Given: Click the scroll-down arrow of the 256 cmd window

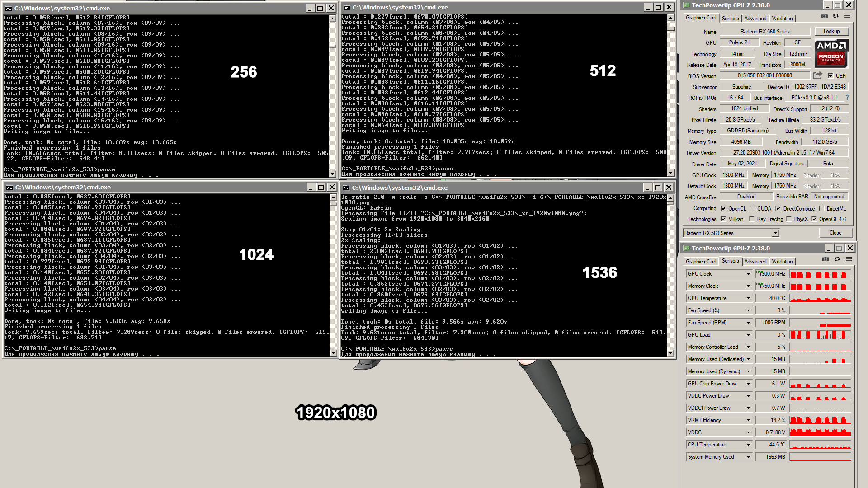Looking at the screenshot, I should pyautogui.click(x=333, y=173).
